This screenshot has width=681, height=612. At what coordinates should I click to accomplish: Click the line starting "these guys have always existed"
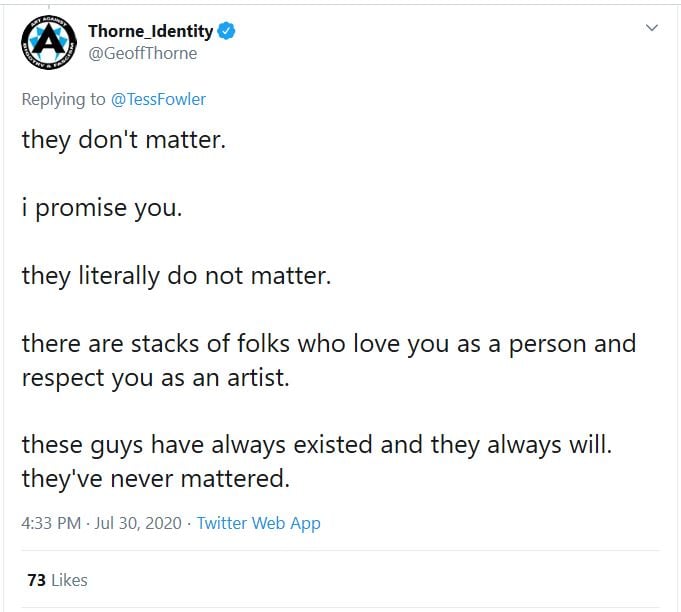point(316,445)
